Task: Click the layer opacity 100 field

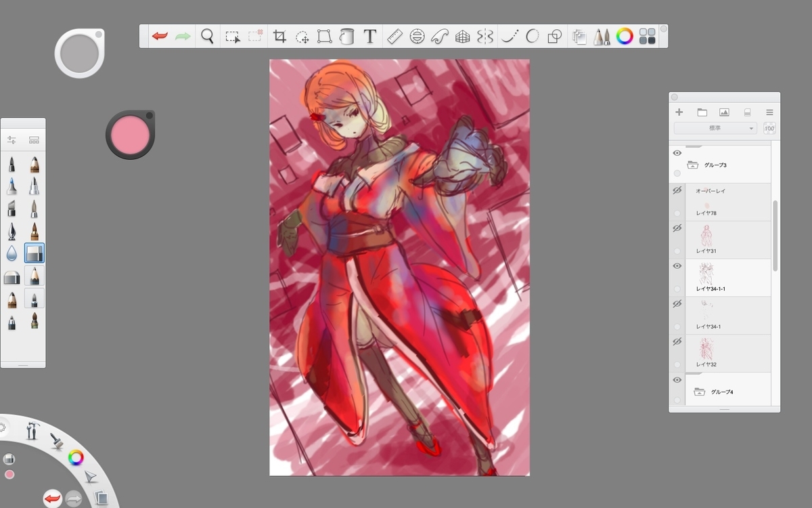Action: point(769,129)
